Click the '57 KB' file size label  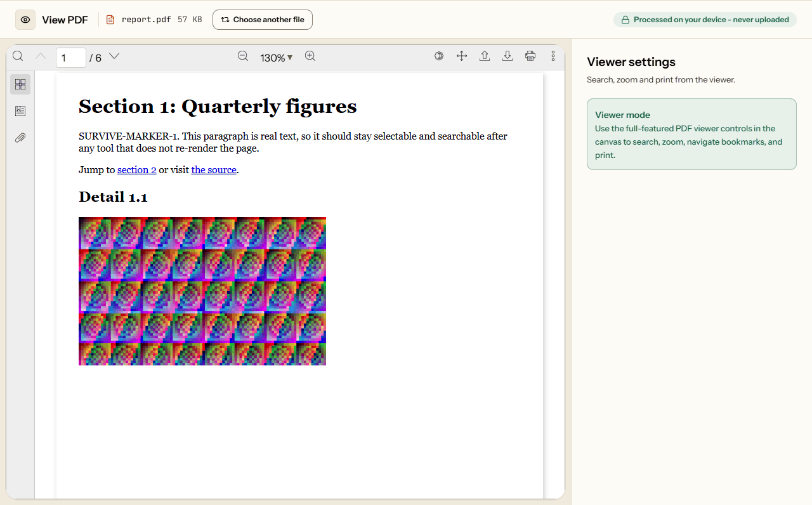coord(190,20)
